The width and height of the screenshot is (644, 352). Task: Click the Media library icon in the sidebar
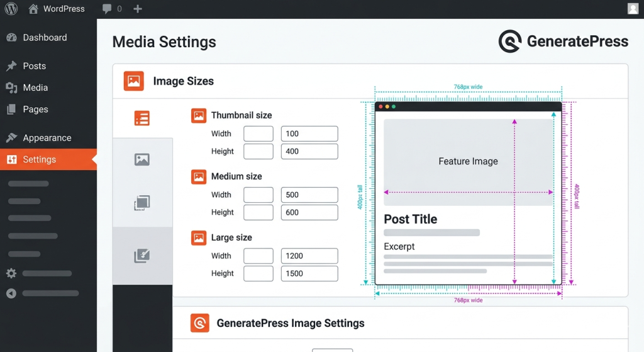[11, 88]
